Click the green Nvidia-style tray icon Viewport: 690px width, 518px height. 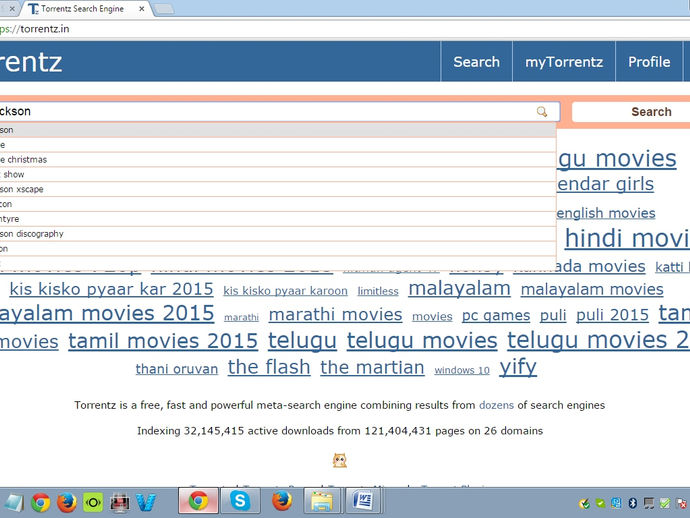point(600,503)
